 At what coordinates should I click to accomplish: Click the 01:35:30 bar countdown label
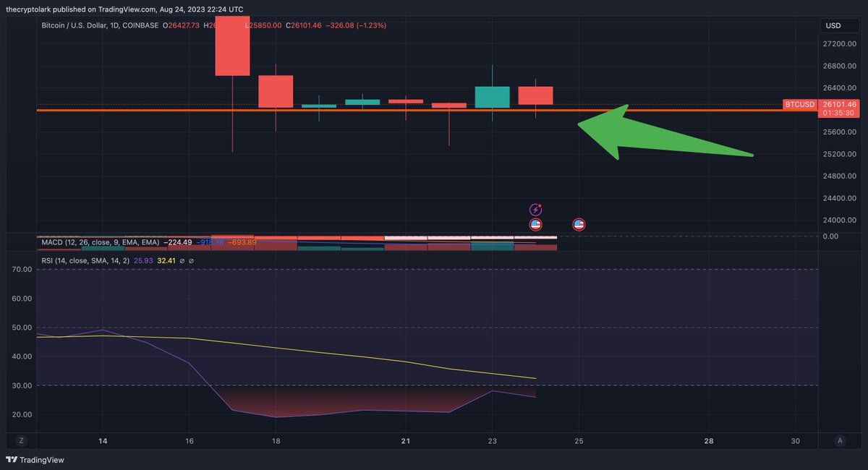click(x=839, y=114)
